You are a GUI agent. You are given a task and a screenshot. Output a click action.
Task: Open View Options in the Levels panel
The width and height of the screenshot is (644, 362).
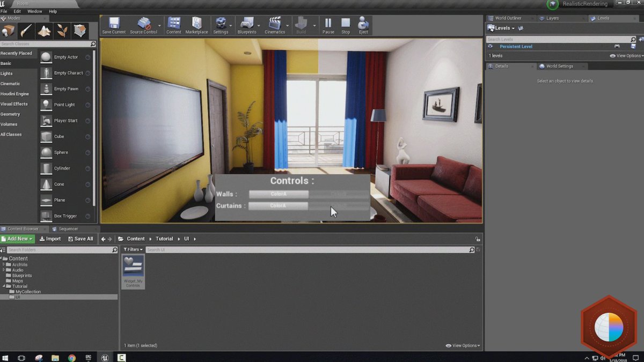point(626,56)
